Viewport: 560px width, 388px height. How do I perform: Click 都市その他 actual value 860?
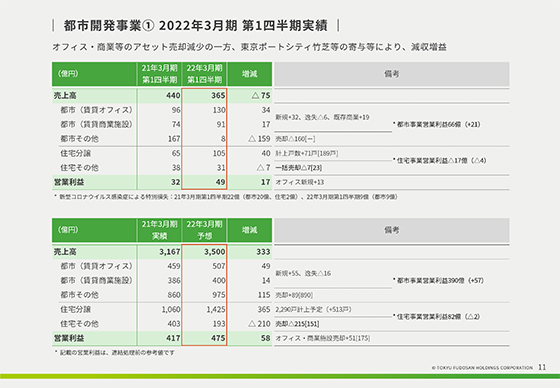174,295
